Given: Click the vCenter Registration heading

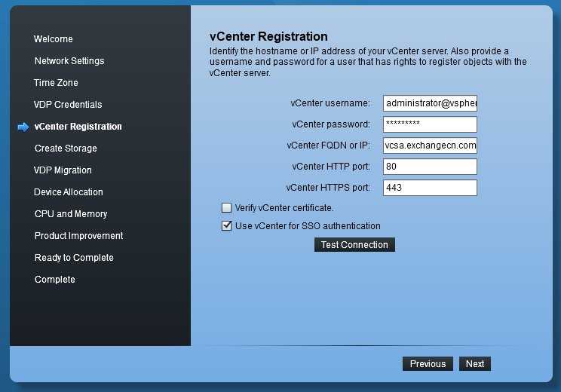Looking at the screenshot, I should click(268, 36).
